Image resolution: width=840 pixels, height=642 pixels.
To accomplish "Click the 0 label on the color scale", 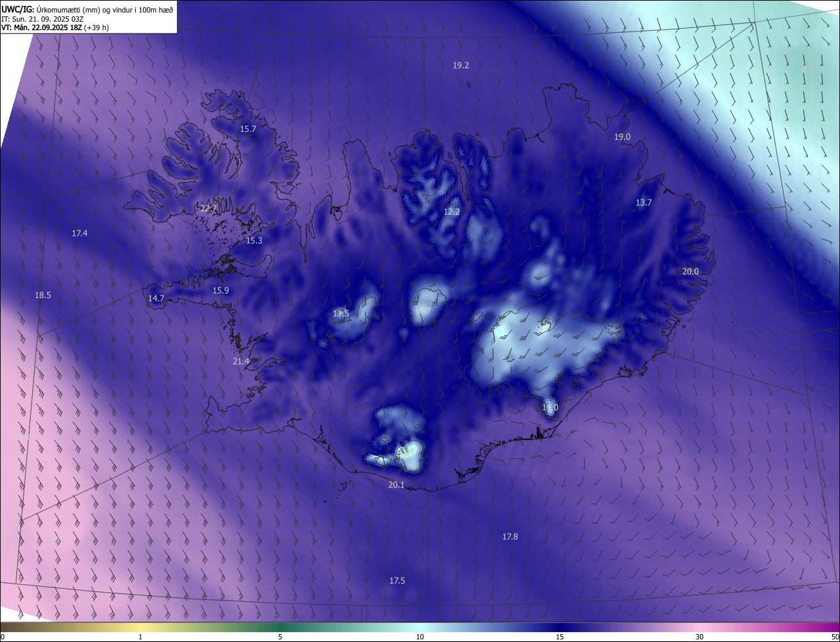I will [x=3, y=637].
